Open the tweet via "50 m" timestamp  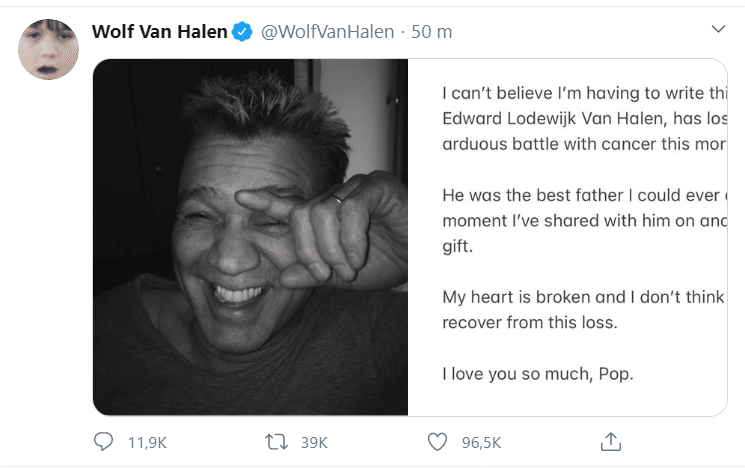pos(432,32)
